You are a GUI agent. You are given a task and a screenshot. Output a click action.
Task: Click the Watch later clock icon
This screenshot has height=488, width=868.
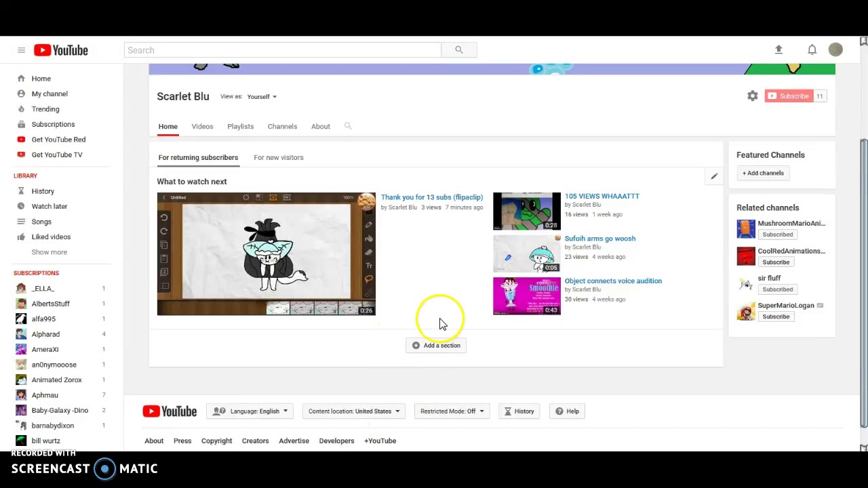click(21, 206)
